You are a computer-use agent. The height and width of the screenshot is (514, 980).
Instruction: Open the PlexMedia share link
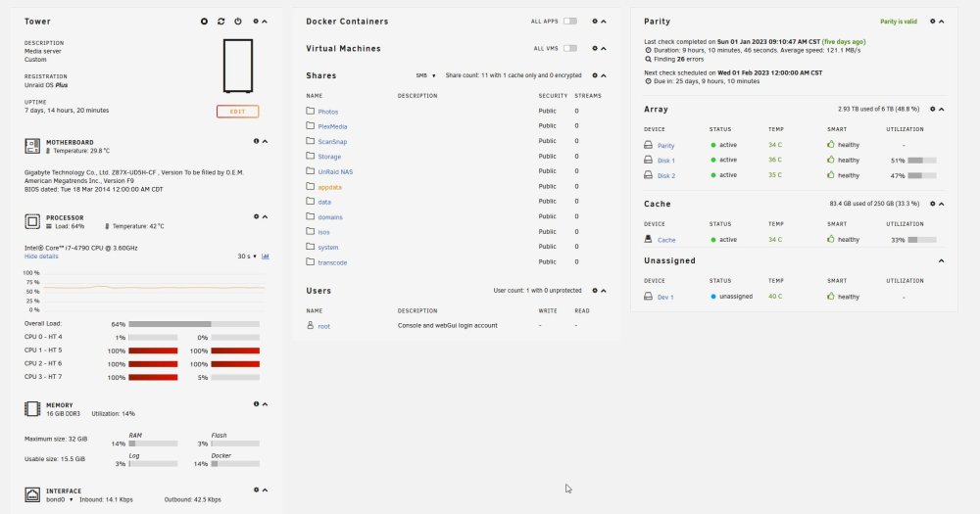(x=332, y=126)
